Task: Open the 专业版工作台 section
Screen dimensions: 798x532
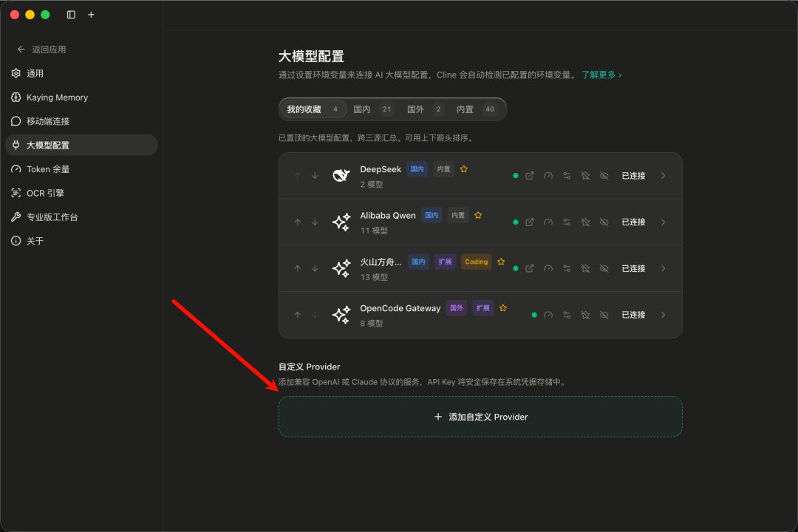Action: coord(81,217)
